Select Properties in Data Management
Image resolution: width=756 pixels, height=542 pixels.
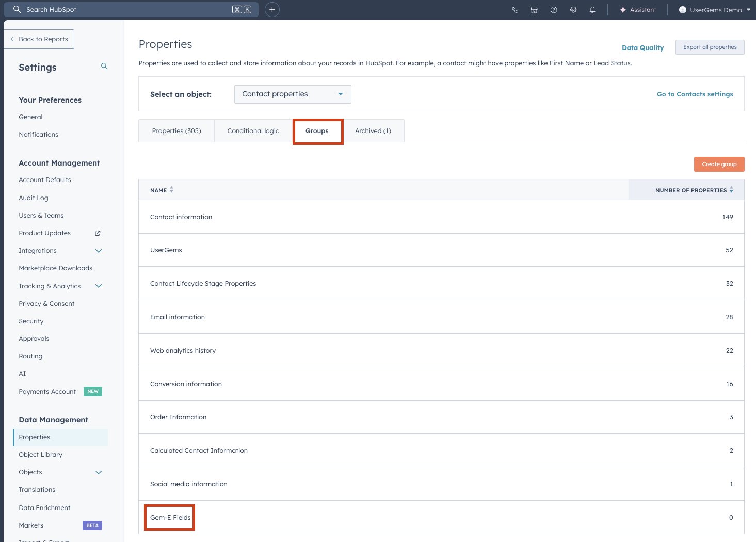click(x=60, y=437)
